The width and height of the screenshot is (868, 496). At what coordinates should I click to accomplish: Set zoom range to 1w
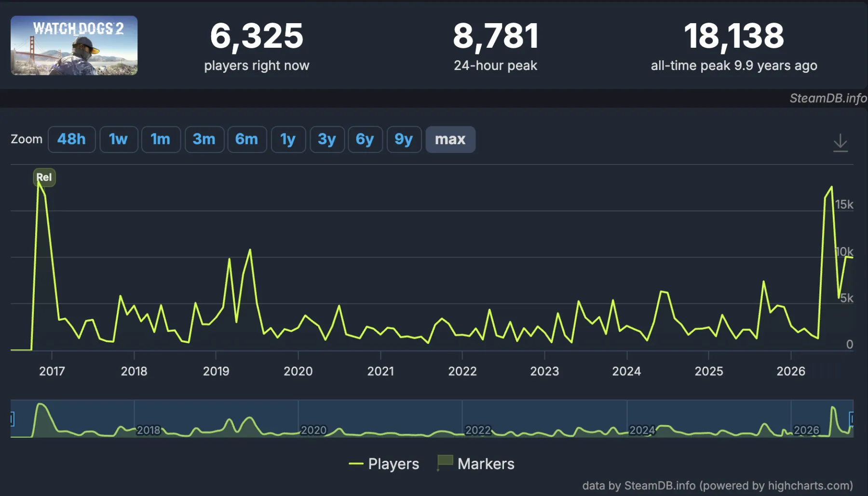click(119, 139)
